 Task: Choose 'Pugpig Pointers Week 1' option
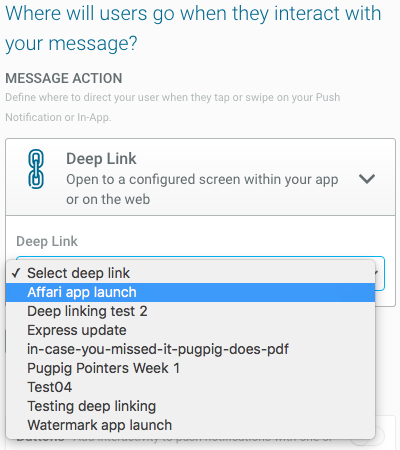click(190, 368)
